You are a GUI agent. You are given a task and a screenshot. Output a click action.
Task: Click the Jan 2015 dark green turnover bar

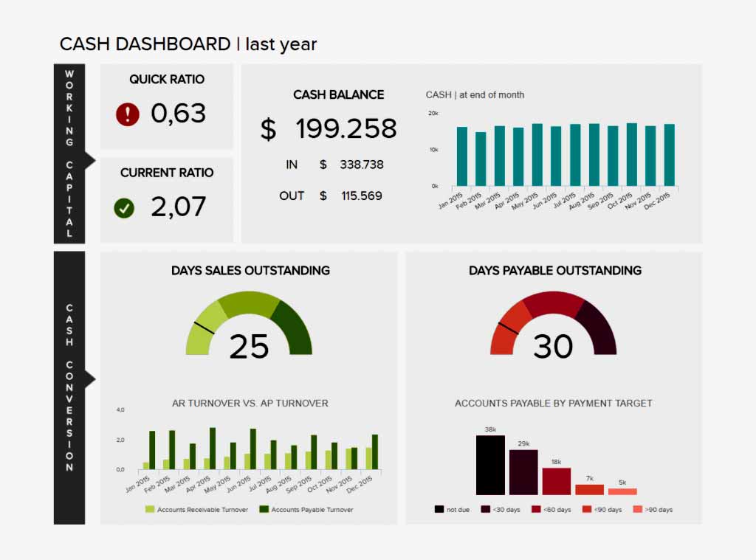pyautogui.click(x=152, y=450)
